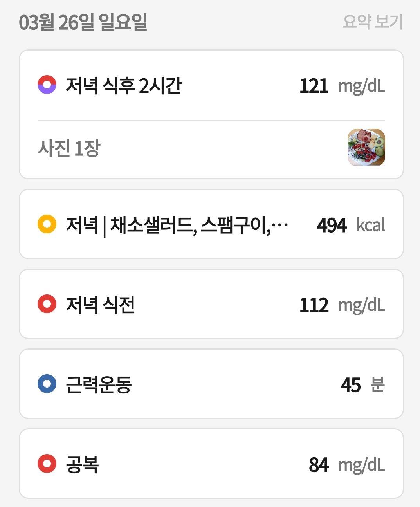Open the 저녁 식전 glucose entry
This screenshot has width=420, height=507.
point(211,304)
